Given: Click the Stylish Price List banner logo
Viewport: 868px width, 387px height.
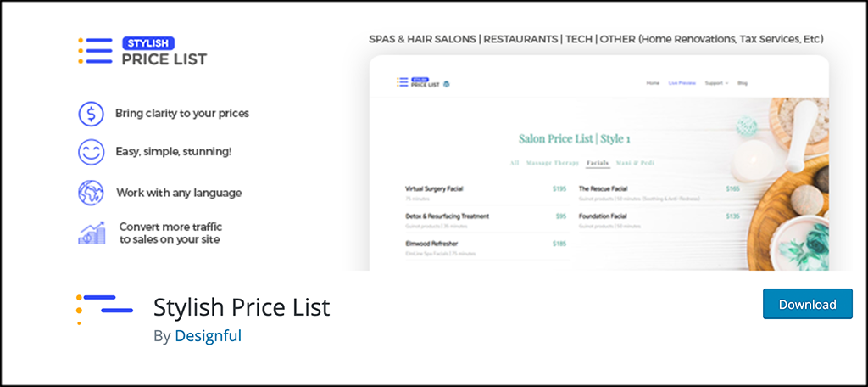Looking at the screenshot, I should point(142,51).
